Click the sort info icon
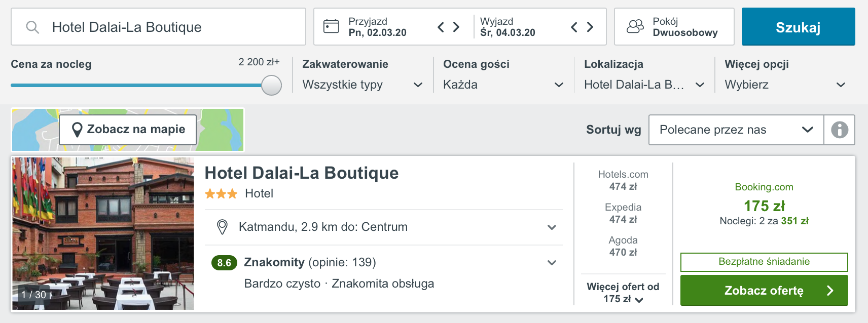 click(x=840, y=130)
